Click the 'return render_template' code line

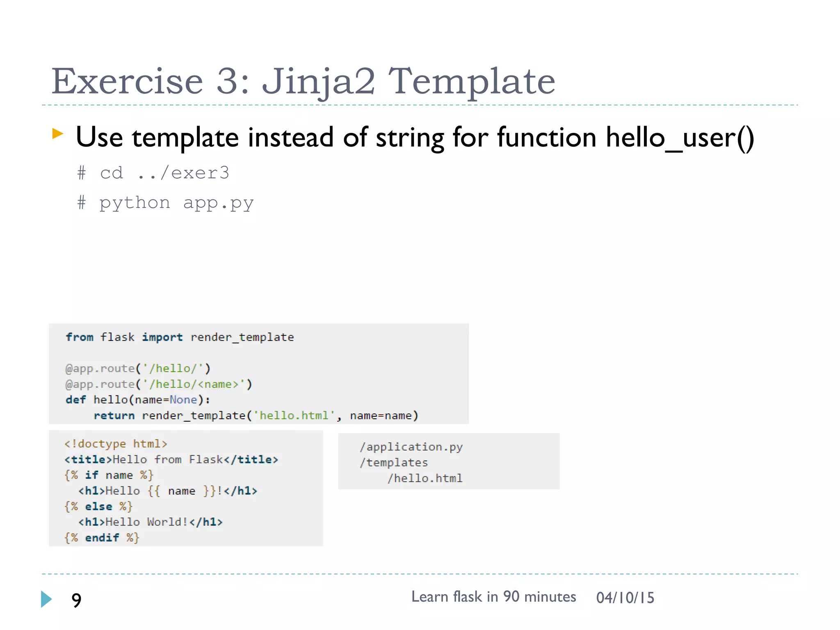coord(256,415)
